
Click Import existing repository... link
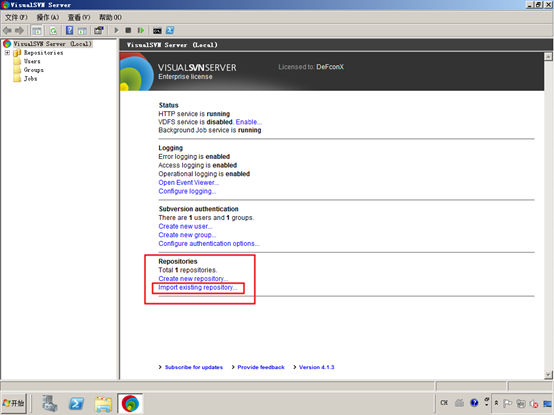(198, 287)
